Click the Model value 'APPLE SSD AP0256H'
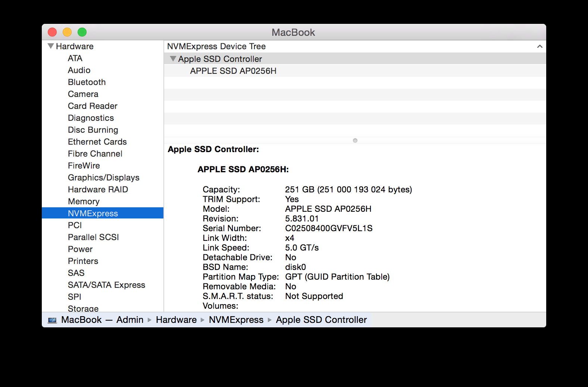Viewport: 588px width, 387px height. click(328, 209)
